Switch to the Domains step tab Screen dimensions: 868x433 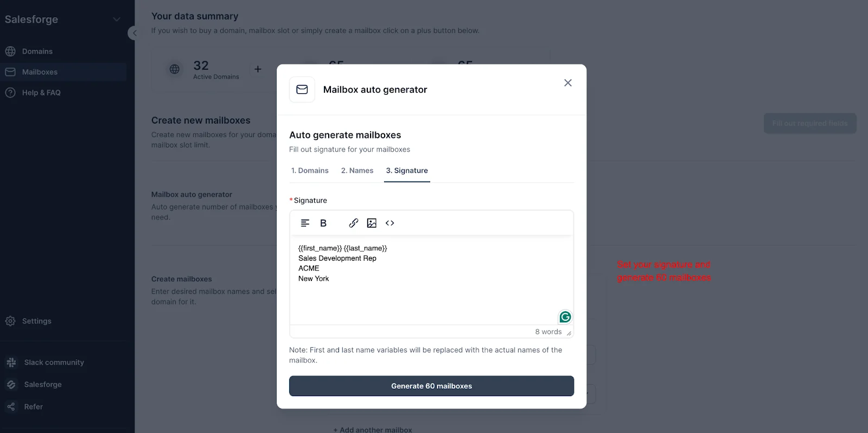click(310, 170)
